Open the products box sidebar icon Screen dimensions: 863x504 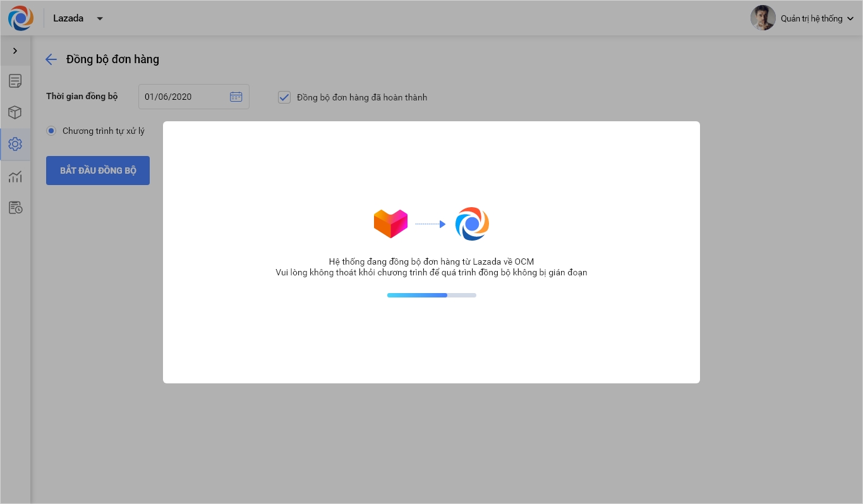click(15, 112)
